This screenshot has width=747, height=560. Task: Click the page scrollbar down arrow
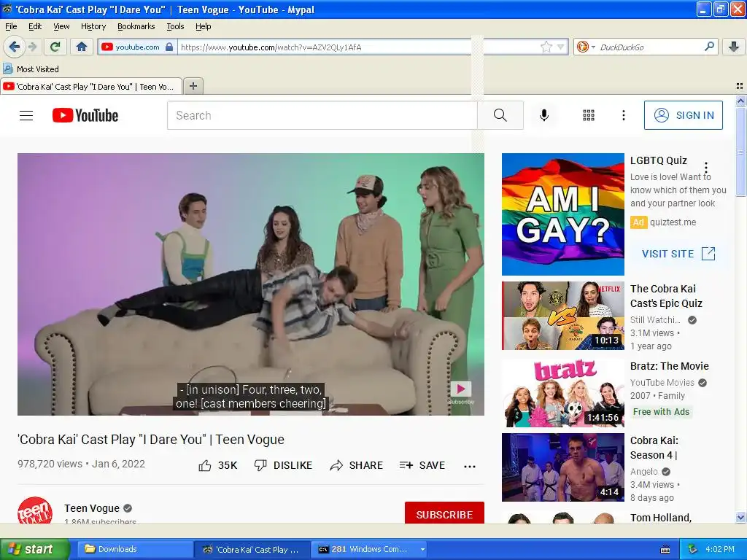pyautogui.click(x=740, y=518)
